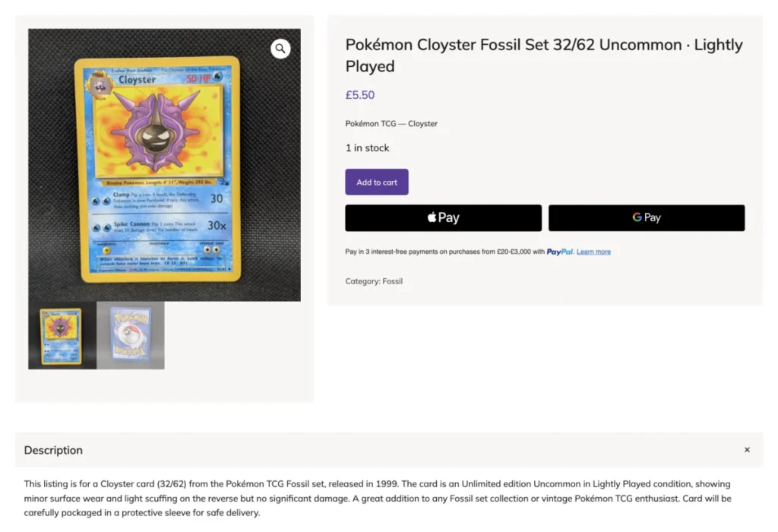The image size is (778, 532).
Task: Click the Pokémon TCG — Cloyster text
Action: click(x=391, y=124)
